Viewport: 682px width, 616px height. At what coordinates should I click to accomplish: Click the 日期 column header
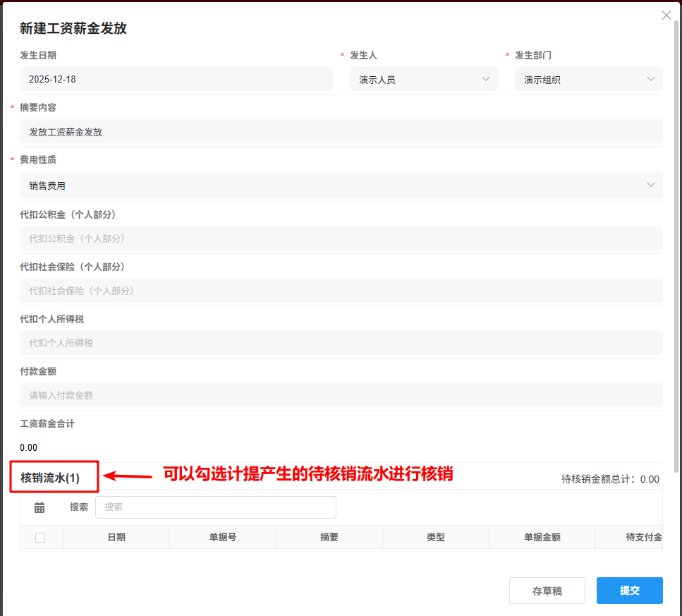click(x=116, y=537)
